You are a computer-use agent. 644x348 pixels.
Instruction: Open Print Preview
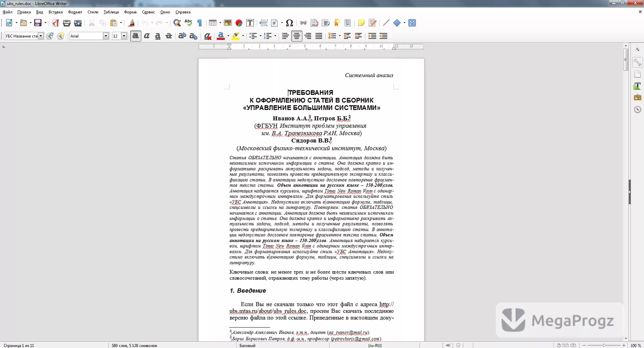click(x=78, y=23)
